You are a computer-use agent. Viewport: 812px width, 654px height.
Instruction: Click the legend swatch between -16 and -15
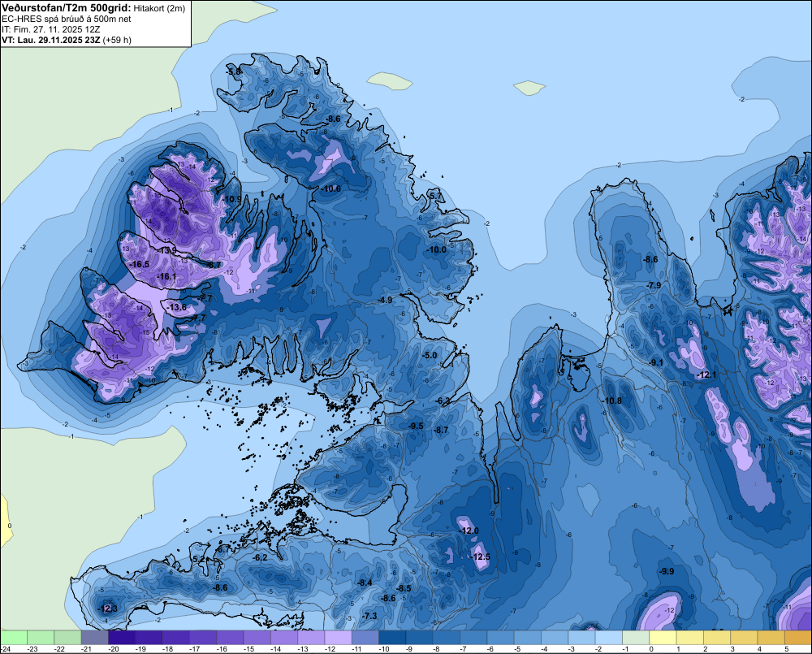click(230, 637)
